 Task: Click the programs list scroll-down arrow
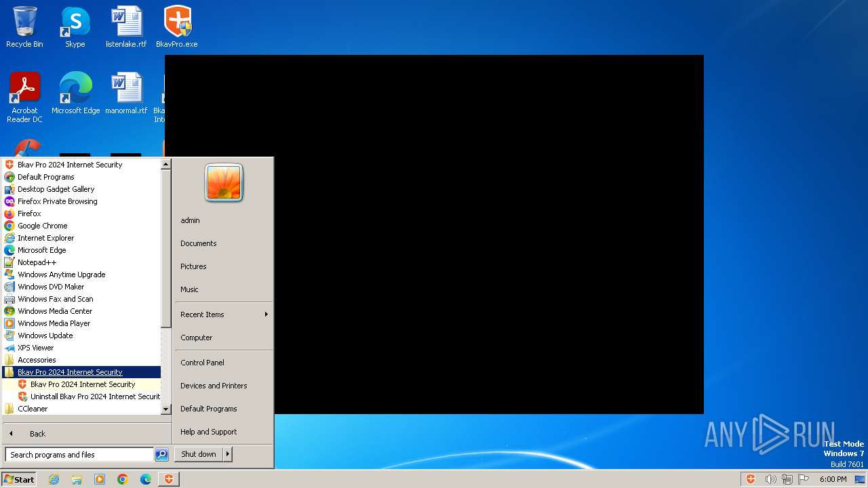tap(166, 409)
